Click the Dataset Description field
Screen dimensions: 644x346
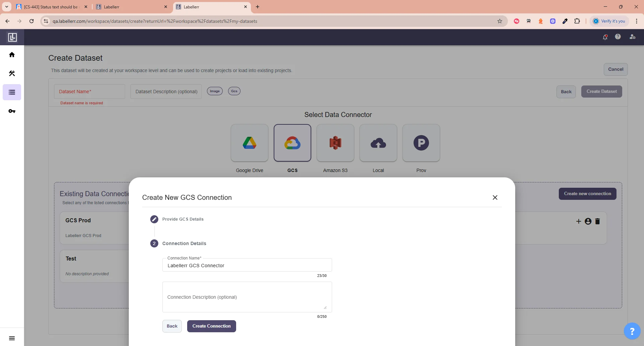click(x=166, y=92)
